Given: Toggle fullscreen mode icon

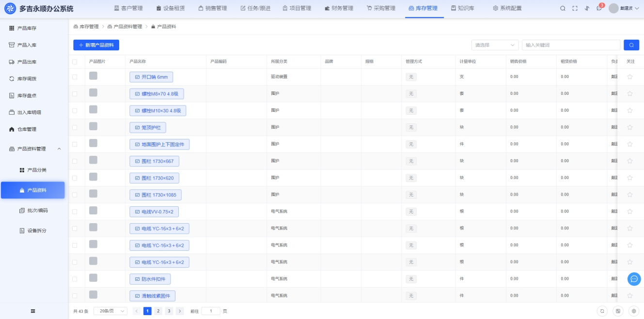Looking at the screenshot, I should 575,8.
